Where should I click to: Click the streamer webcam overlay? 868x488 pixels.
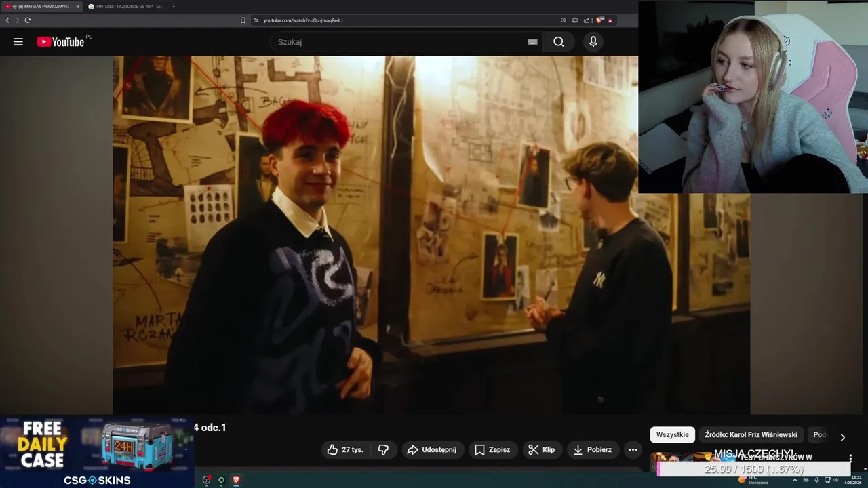tap(753, 97)
